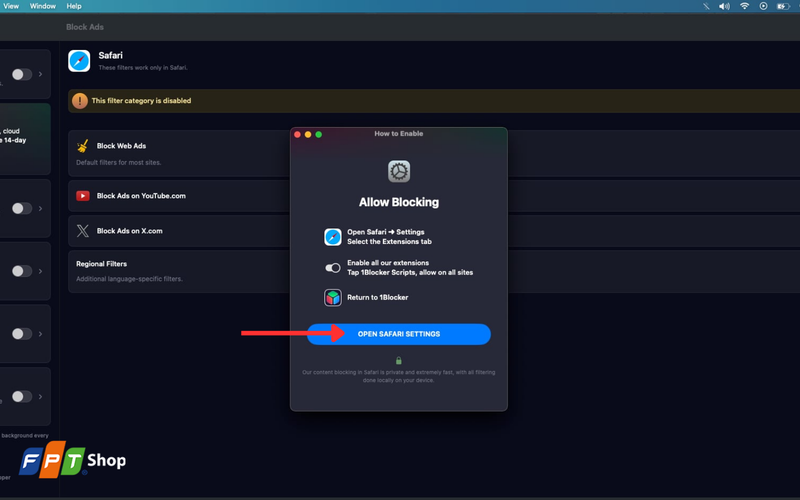Click the green zoom button of How to Enable dialog

[319, 135]
